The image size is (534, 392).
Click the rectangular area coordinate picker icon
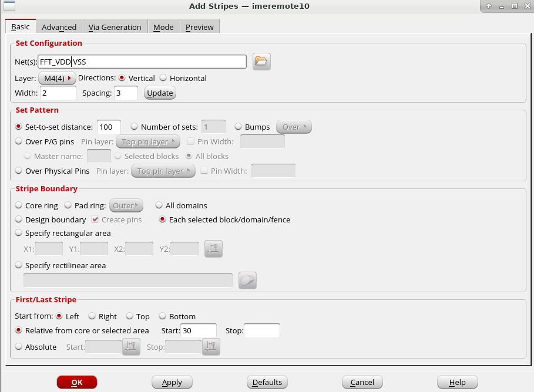[x=213, y=249]
